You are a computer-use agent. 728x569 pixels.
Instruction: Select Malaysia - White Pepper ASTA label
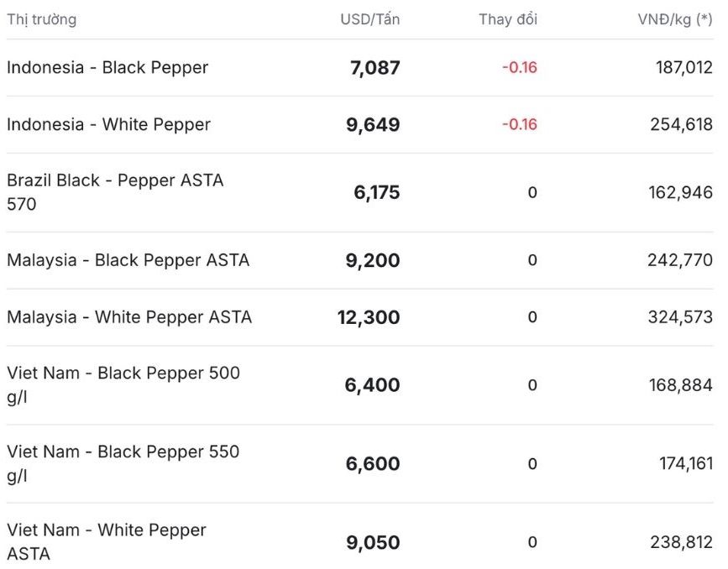[129, 317]
